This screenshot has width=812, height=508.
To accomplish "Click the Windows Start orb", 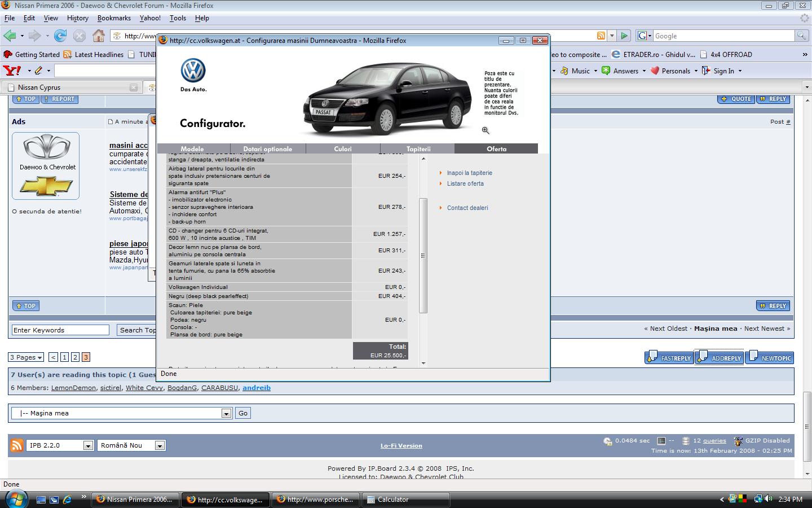I will (15, 499).
